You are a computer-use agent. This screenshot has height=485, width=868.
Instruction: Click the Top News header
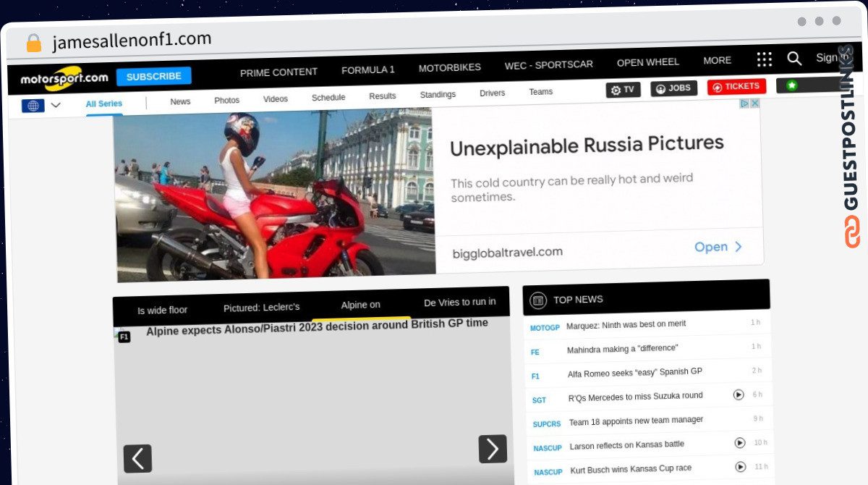point(578,299)
